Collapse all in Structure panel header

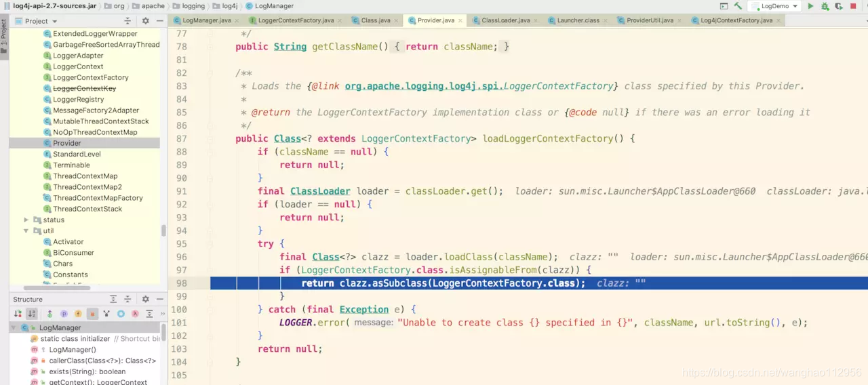coord(128,299)
